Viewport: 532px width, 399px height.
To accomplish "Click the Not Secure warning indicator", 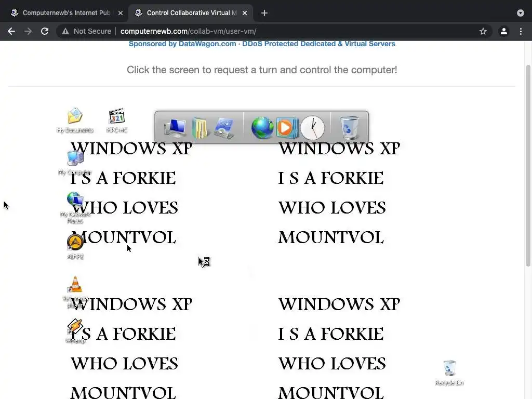I will click(87, 31).
